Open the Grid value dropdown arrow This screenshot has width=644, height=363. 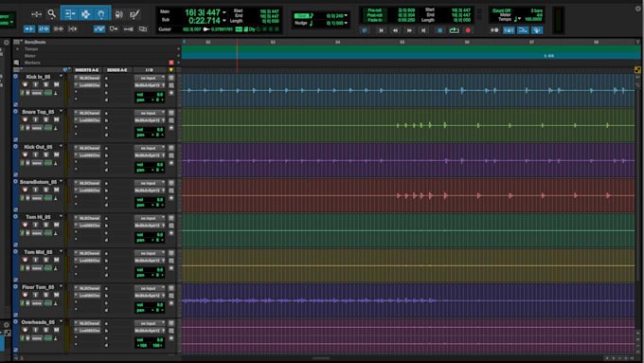coord(346,15)
